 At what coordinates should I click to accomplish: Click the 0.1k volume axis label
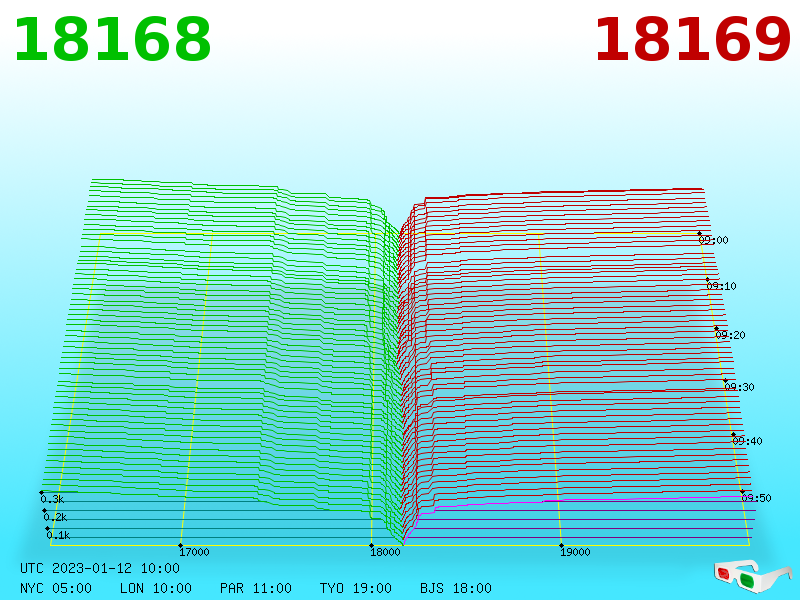(59, 535)
